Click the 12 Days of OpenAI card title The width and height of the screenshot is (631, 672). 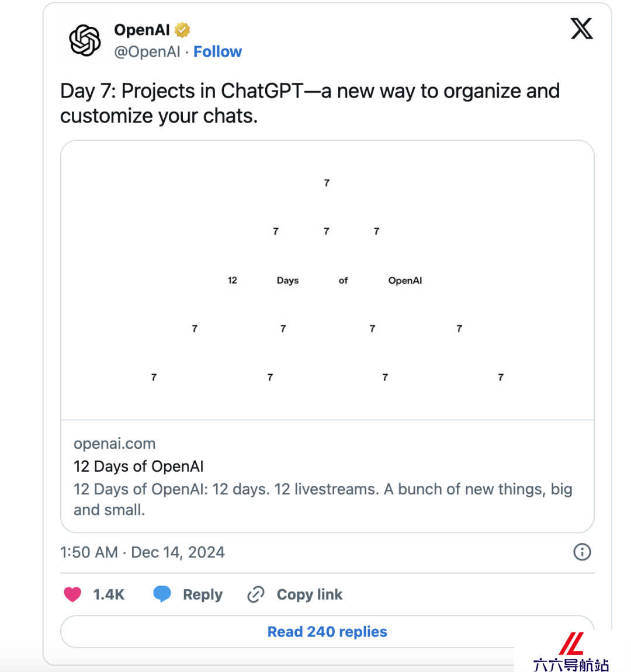(138, 466)
